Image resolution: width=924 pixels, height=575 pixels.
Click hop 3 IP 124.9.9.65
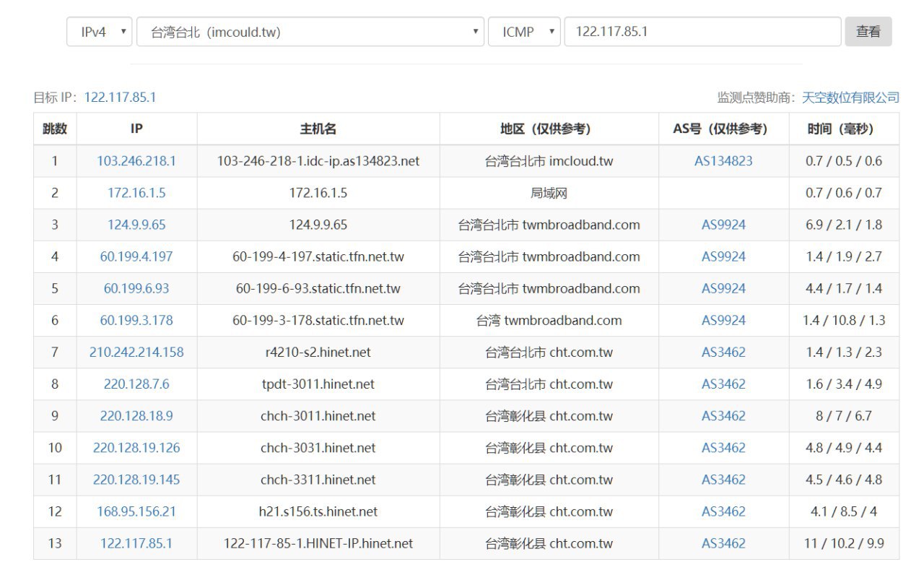coord(136,225)
